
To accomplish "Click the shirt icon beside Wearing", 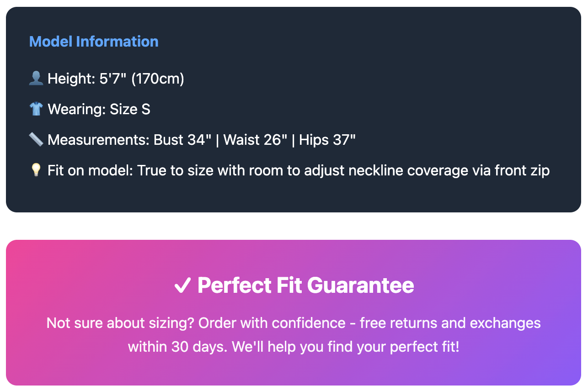I will pyautogui.click(x=36, y=109).
